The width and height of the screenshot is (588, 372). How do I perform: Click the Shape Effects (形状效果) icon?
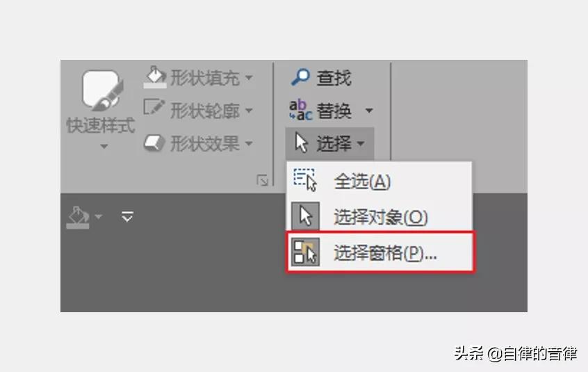point(154,143)
